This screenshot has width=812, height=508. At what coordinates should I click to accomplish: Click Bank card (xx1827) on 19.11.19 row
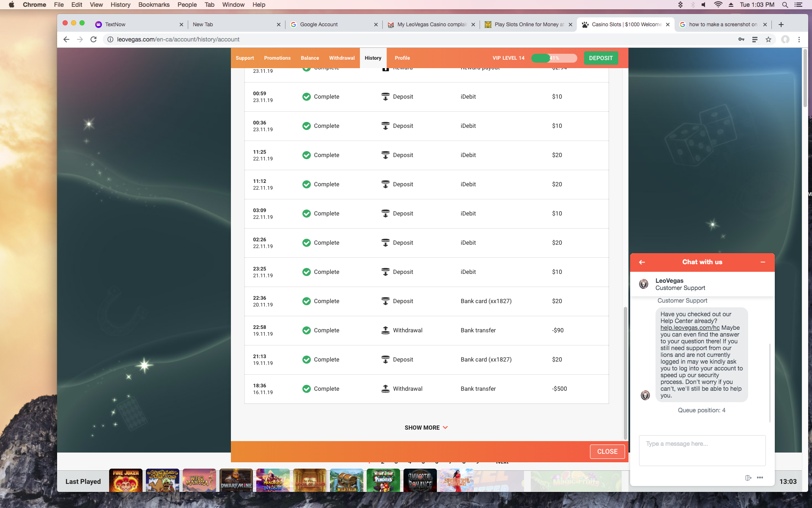coord(486,359)
